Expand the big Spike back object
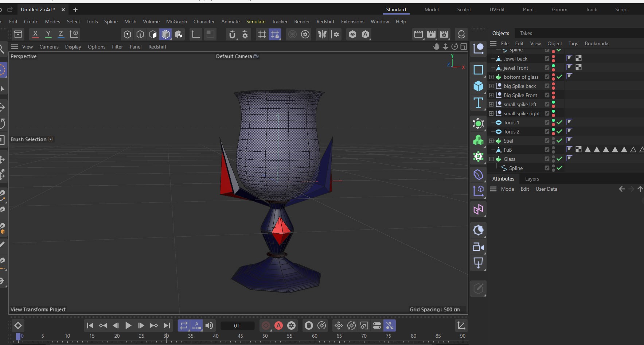Image resolution: width=644 pixels, height=345 pixels. (x=491, y=86)
